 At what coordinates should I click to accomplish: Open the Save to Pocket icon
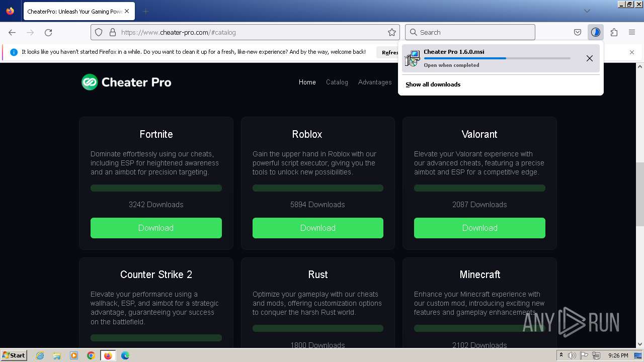[x=578, y=32]
